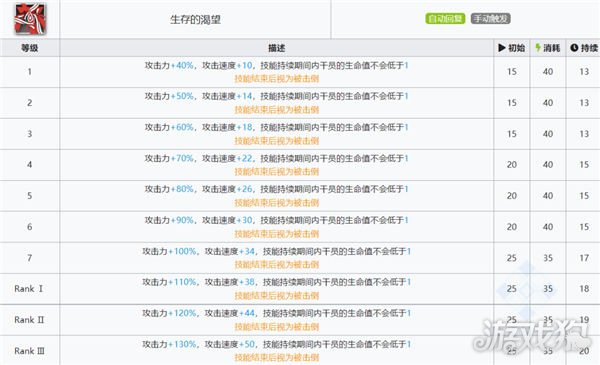
Task: Click duration value 18 in Rank I row
Action: pyautogui.click(x=584, y=289)
